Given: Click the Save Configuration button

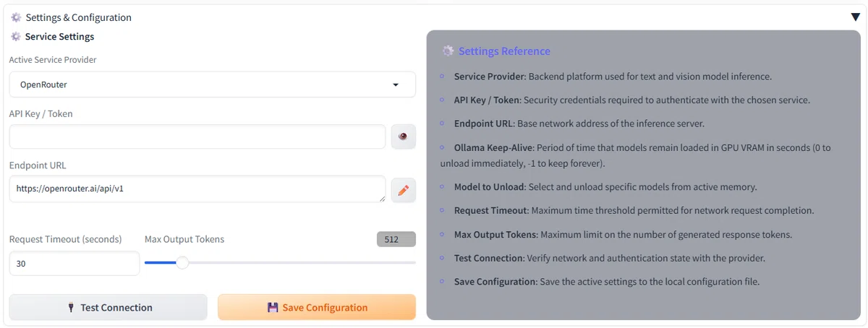Looking at the screenshot, I should click(317, 307).
